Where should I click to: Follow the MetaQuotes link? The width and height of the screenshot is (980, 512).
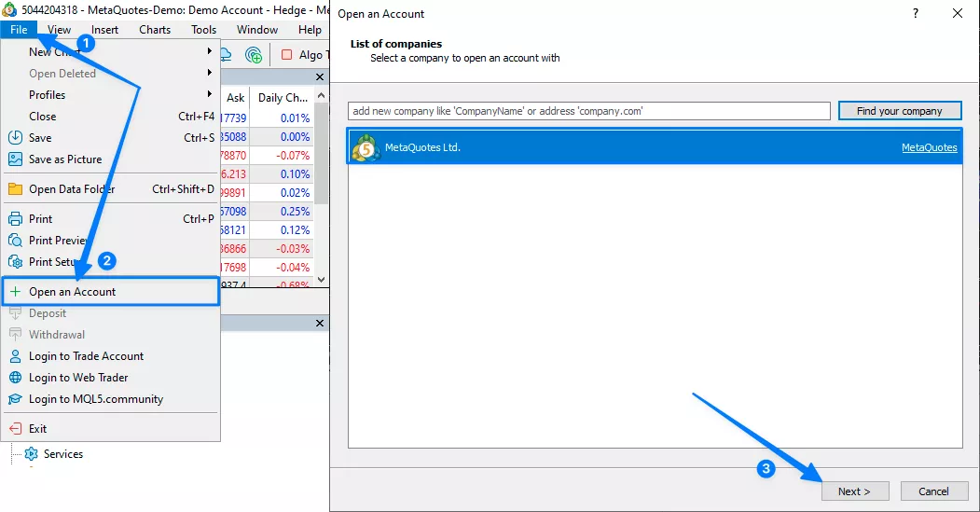pos(929,147)
